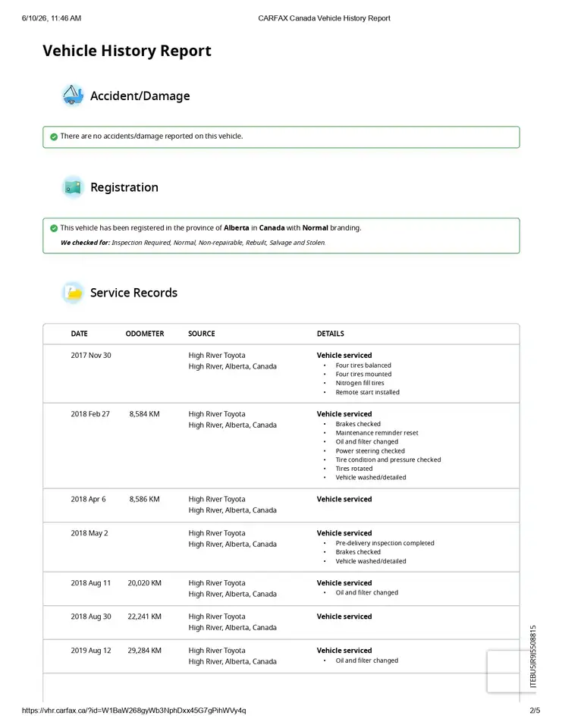Click the Remote start installed detail
The width and height of the screenshot is (562, 728).
(367, 392)
